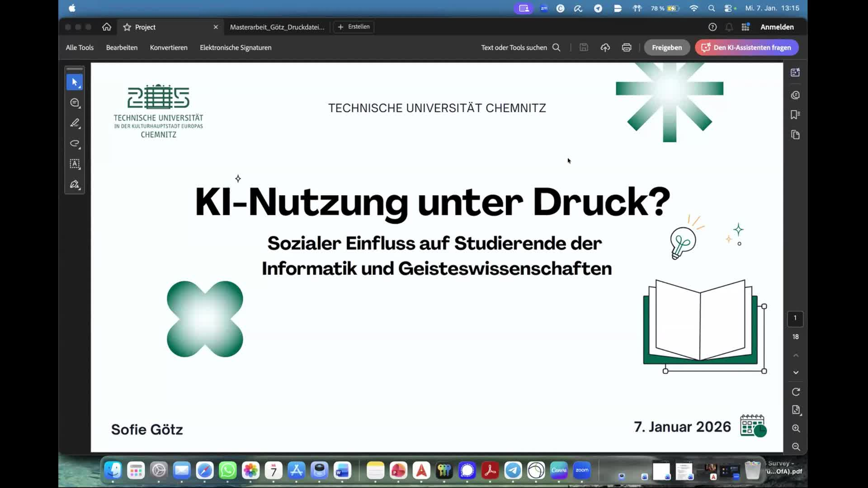Click the Zoom status icon in menu bar
This screenshot has height=488, width=868.
point(544,8)
